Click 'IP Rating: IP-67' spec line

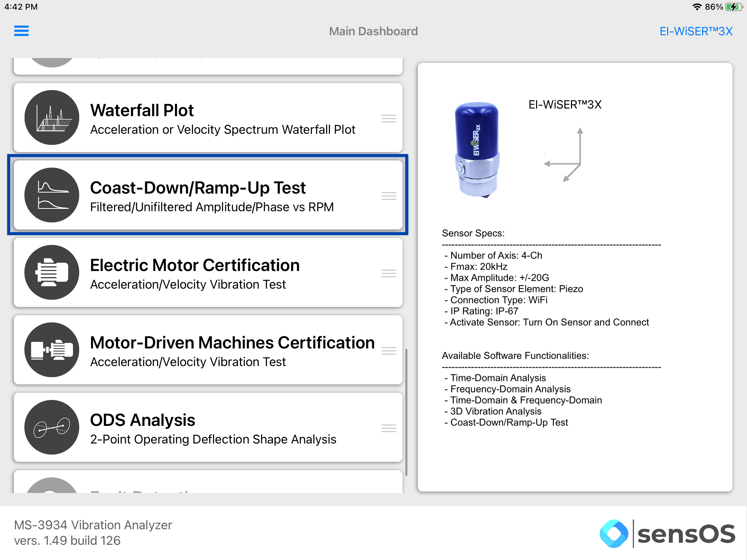click(x=481, y=311)
